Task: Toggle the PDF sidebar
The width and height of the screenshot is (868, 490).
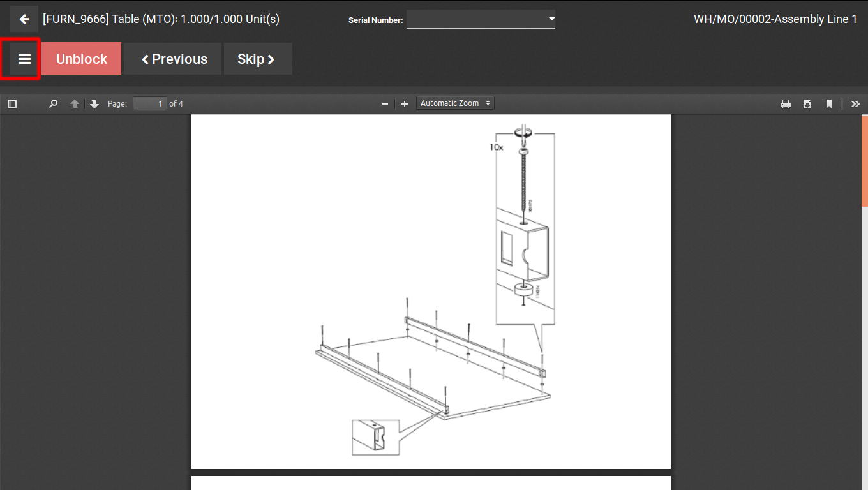Action: (12, 103)
